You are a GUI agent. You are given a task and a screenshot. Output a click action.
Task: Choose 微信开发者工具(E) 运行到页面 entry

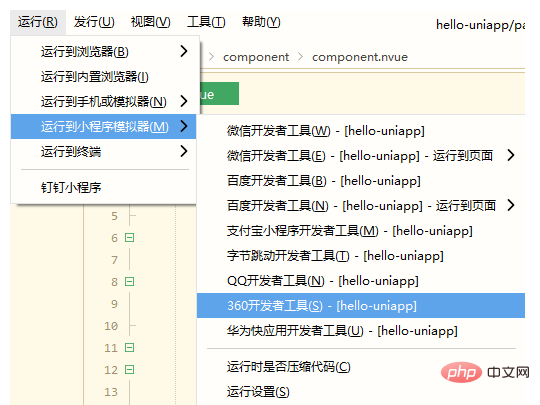[361, 156]
